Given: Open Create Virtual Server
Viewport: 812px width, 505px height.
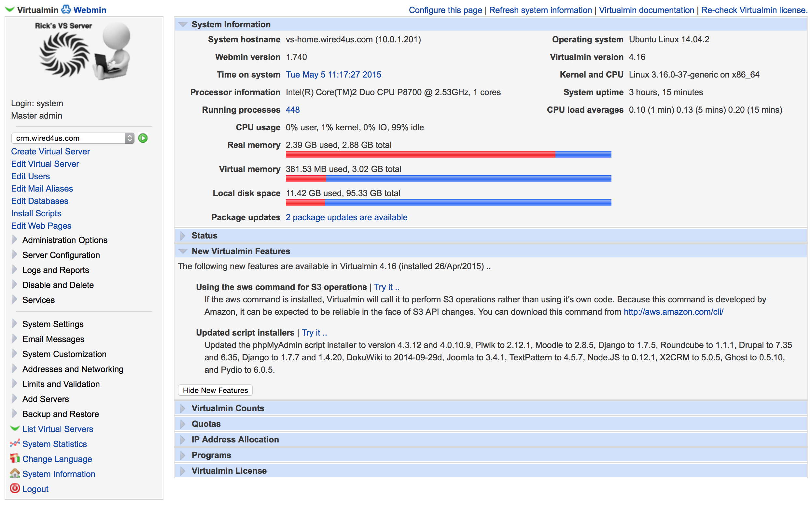Looking at the screenshot, I should 50,151.
